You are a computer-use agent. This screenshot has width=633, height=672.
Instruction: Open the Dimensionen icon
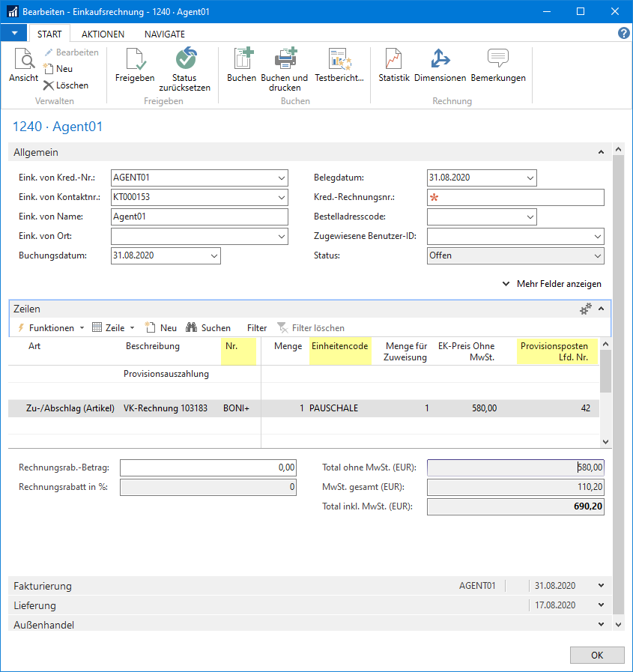tap(440, 60)
